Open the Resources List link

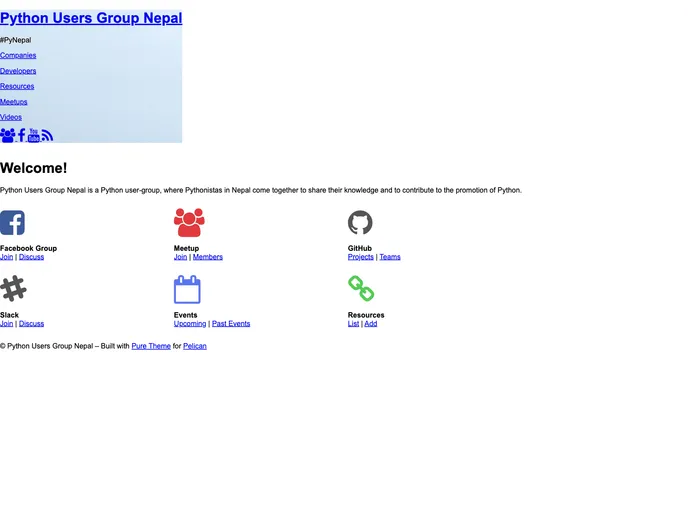click(x=353, y=323)
